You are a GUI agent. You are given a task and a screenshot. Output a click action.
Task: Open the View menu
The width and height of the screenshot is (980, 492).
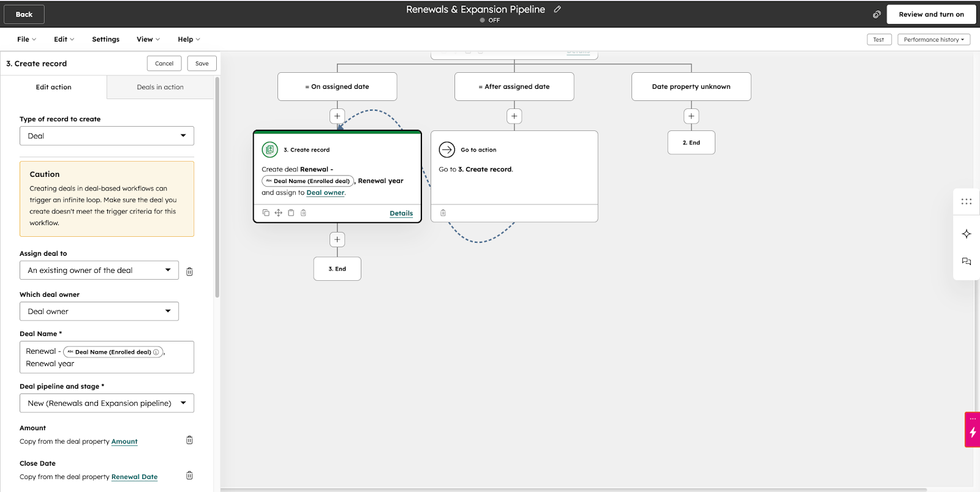(148, 39)
